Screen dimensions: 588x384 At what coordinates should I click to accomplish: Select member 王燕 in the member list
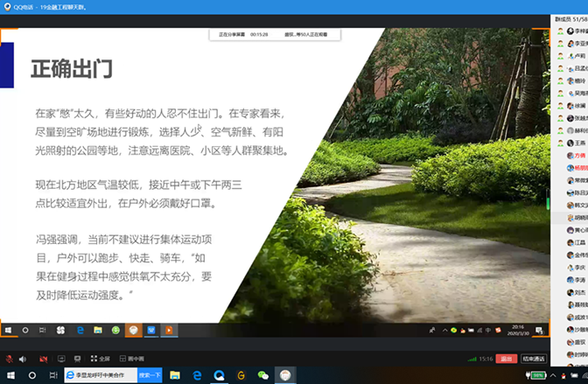(579, 142)
